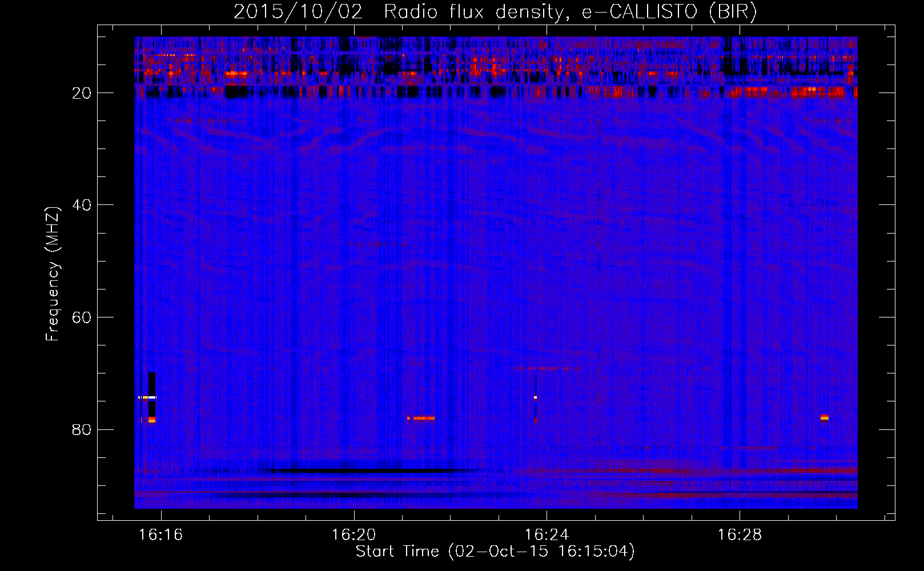Image resolution: width=924 pixels, height=571 pixels.
Task: Click the 'Start Time (02-Oct-15 16:15:04)' x-axis label
Action: point(495,552)
